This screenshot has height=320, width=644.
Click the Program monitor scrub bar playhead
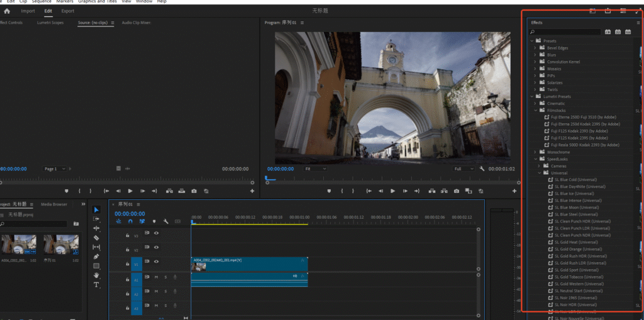267,179
